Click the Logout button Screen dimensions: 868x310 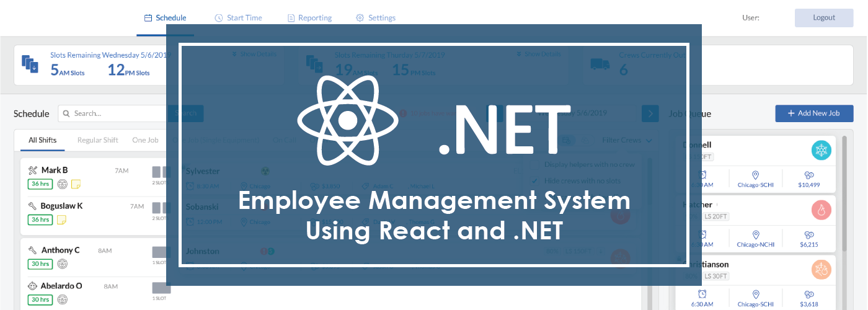click(824, 18)
